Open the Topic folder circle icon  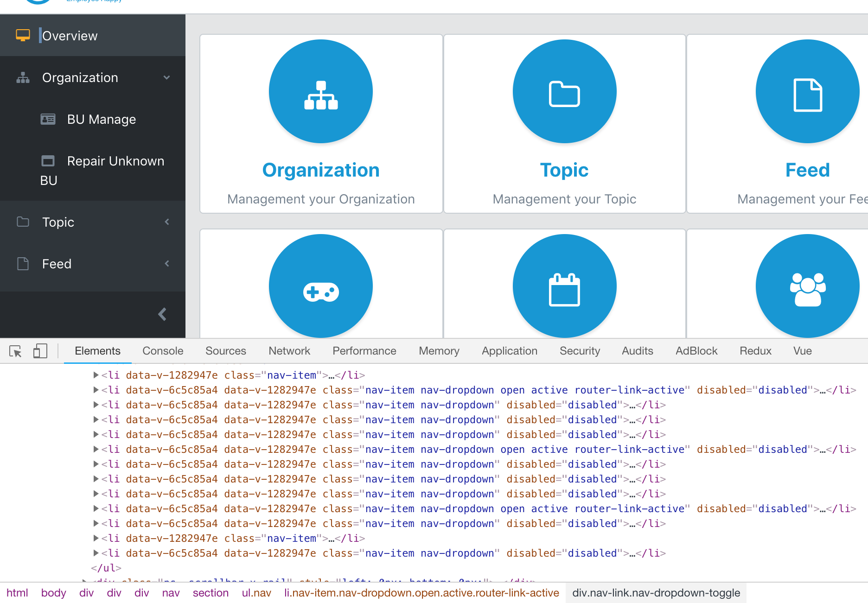pos(564,91)
